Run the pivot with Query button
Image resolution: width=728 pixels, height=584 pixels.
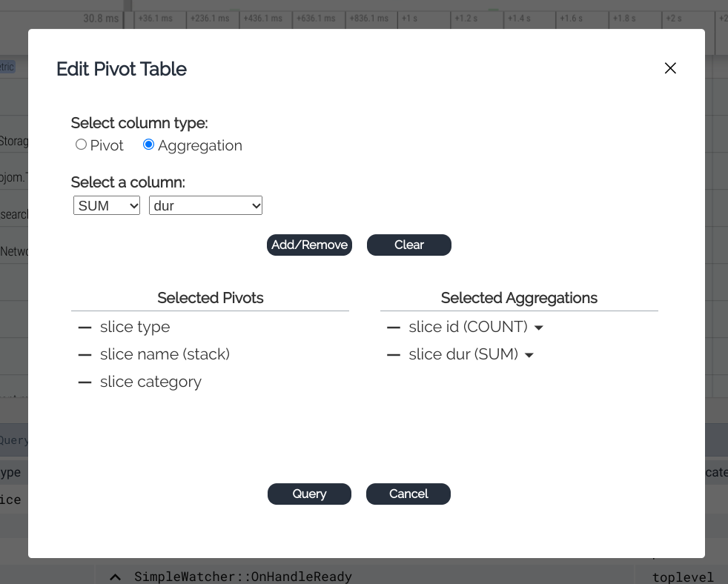pyautogui.click(x=309, y=494)
